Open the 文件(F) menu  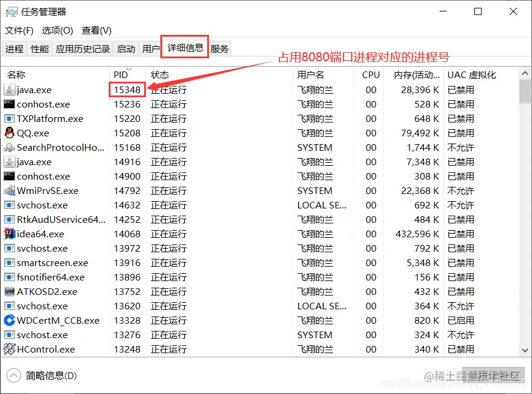tap(19, 31)
